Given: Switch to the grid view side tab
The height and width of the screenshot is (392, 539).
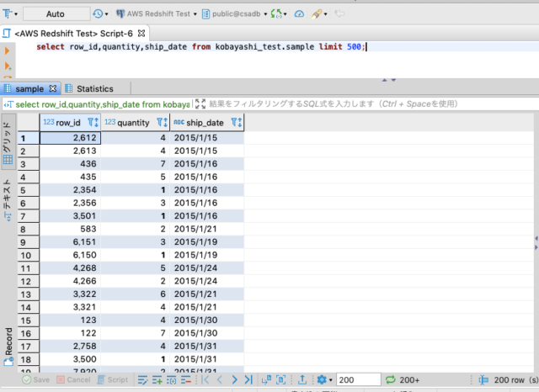Looking at the screenshot, I should point(8,143).
